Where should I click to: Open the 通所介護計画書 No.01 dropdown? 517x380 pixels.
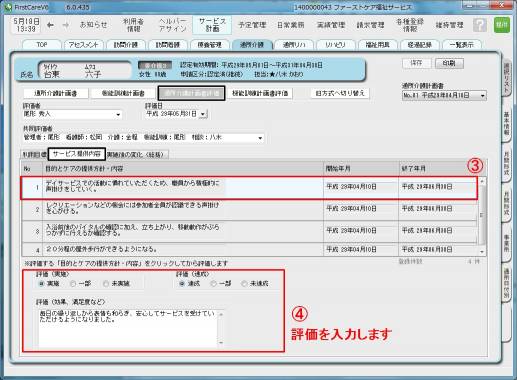444,96
